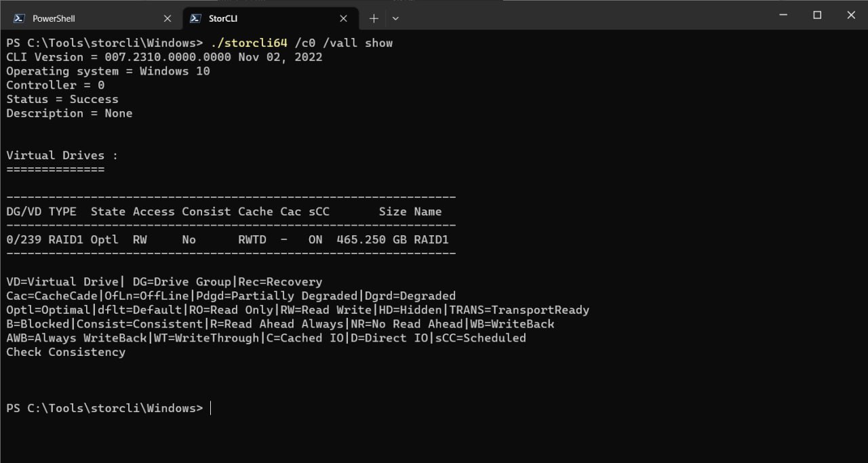Viewport: 868px width, 463px height.
Task: Click the Optl state value
Action: [x=104, y=239]
